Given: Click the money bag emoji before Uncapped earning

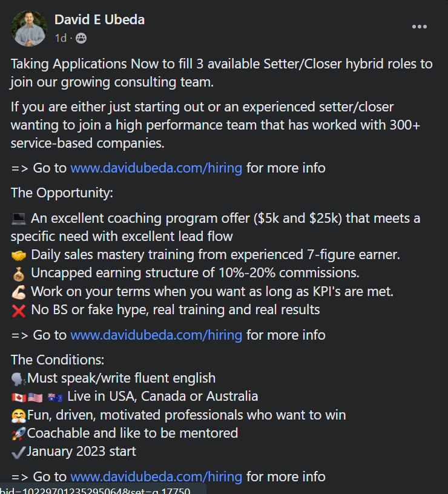Looking at the screenshot, I should tap(19, 274).
